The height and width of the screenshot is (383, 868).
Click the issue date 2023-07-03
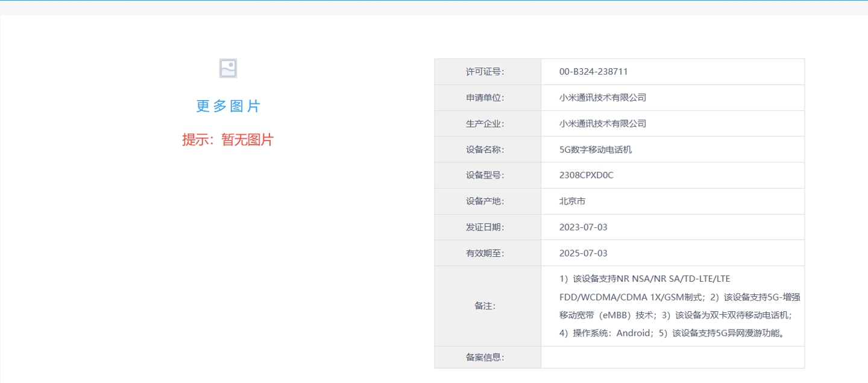click(583, 227)
